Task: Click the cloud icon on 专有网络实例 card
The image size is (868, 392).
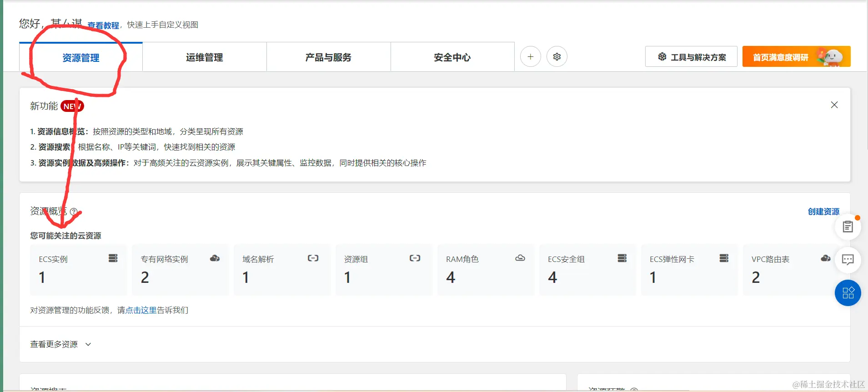Action: pos(215,258)
